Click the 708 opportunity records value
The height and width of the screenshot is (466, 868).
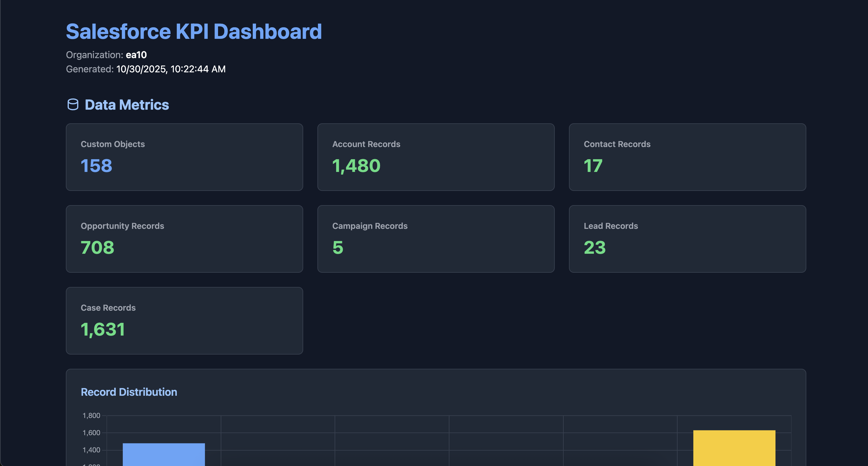pos(97,248)
